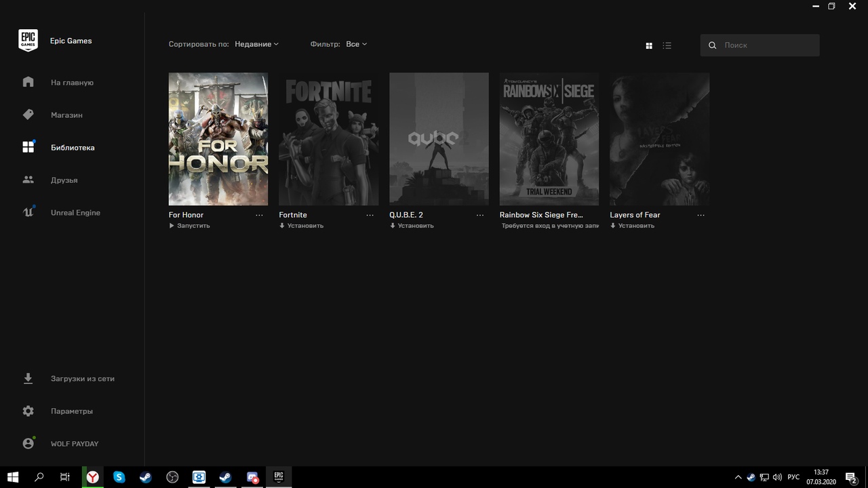Open Steam from the taskbar

pyautogui.click(x=146, y=477)
